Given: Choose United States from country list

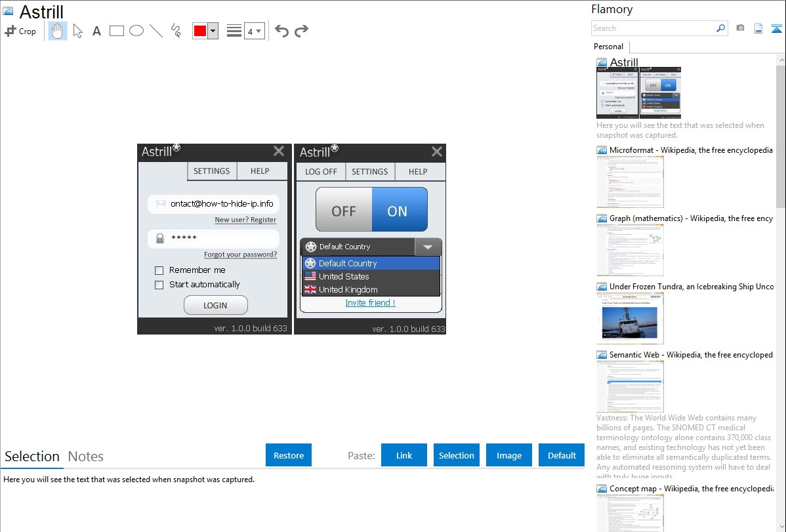Looking at the screenshot, I should click(x=371, y=276).
